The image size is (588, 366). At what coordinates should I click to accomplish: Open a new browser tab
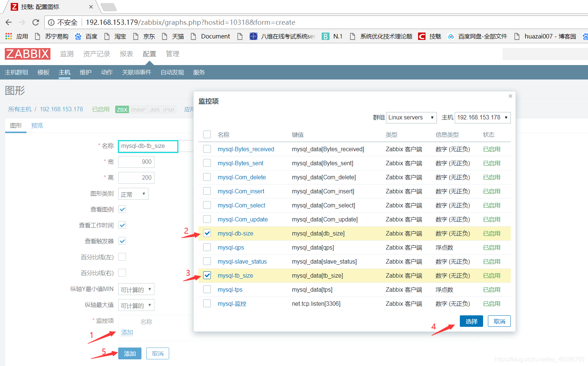coord(109,7)
